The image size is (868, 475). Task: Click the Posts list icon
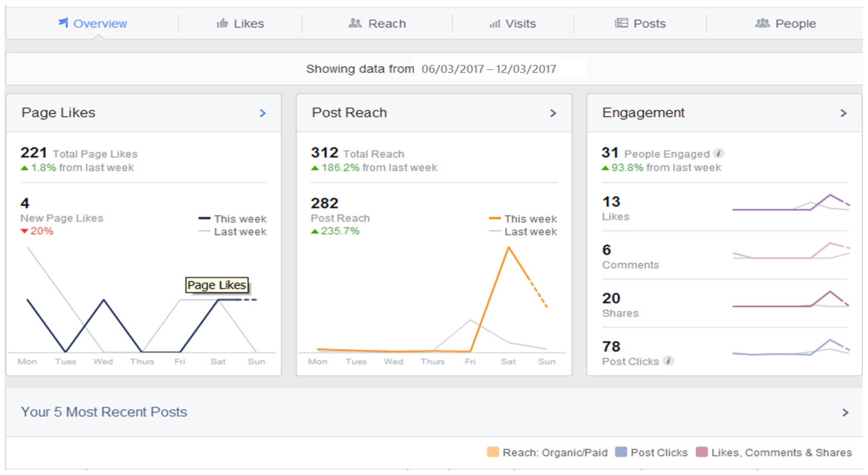(621, 23)
